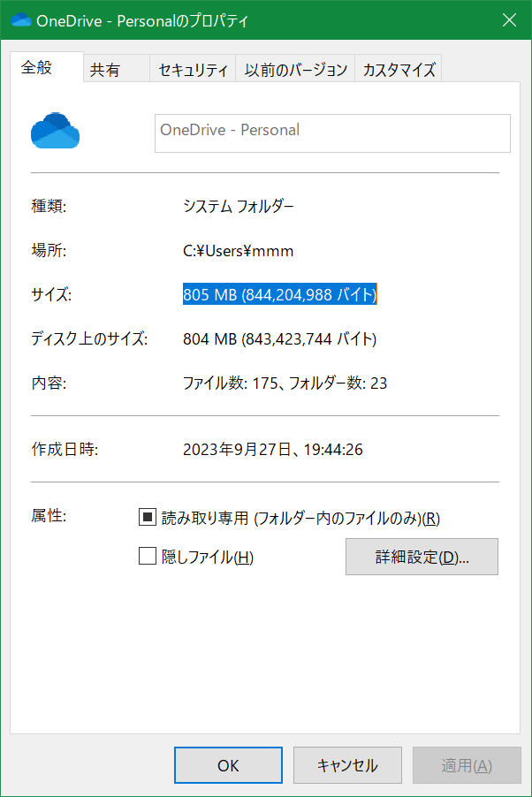Click the contents value ファイル数: 175
532x797 pixels.
[285, 383]
